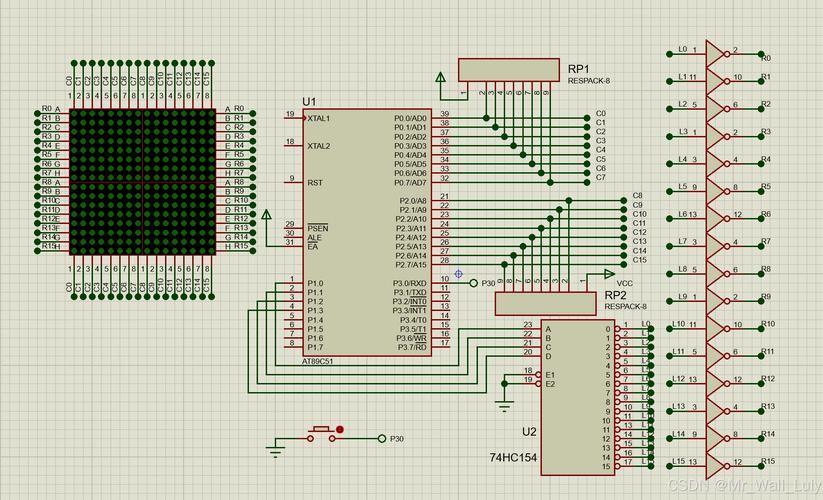823x500 pixels.
Task: Select the inverter with L3 input
Action: point(717,136)
